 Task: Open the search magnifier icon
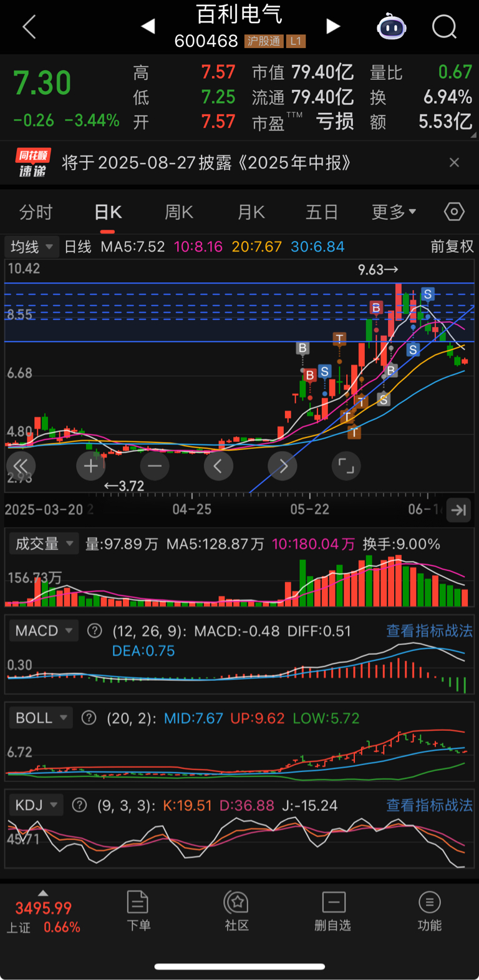click(x=444, y=27)
